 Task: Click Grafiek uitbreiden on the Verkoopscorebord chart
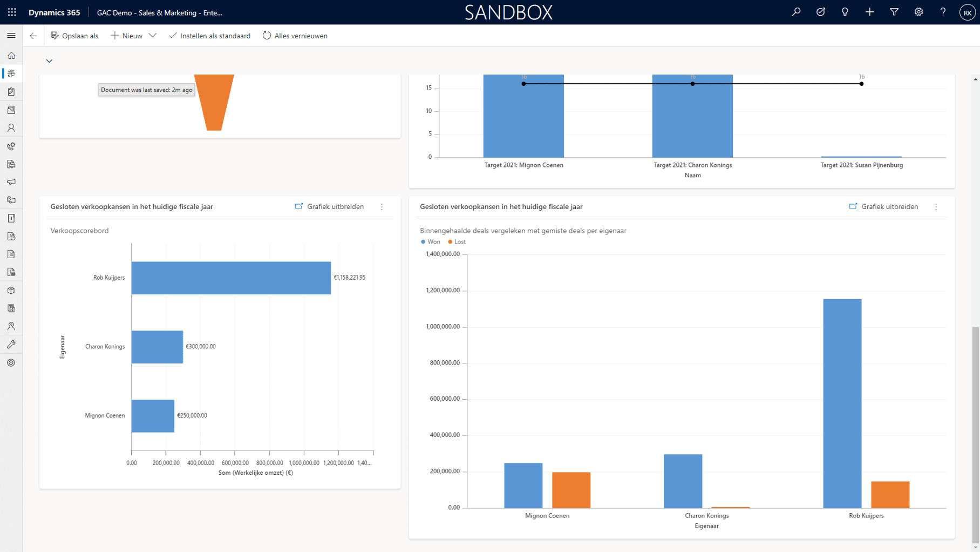click(x=329, y=206)
